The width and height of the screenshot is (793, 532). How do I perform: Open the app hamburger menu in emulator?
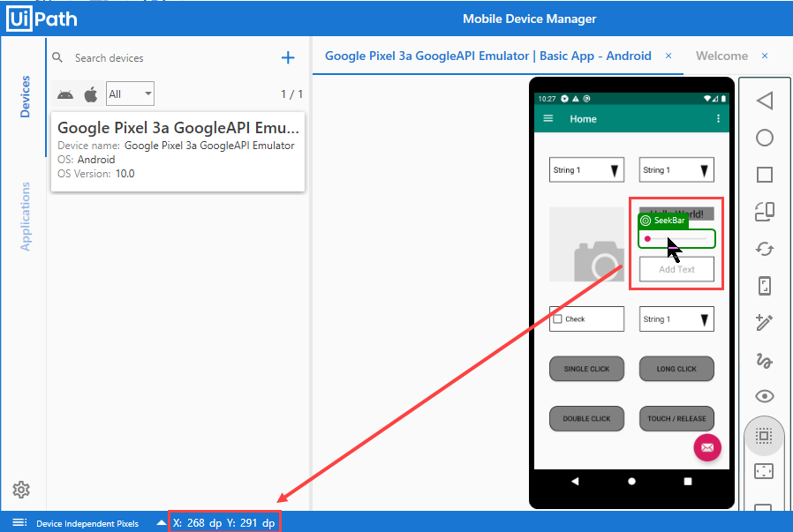click(x=548, y=118)
